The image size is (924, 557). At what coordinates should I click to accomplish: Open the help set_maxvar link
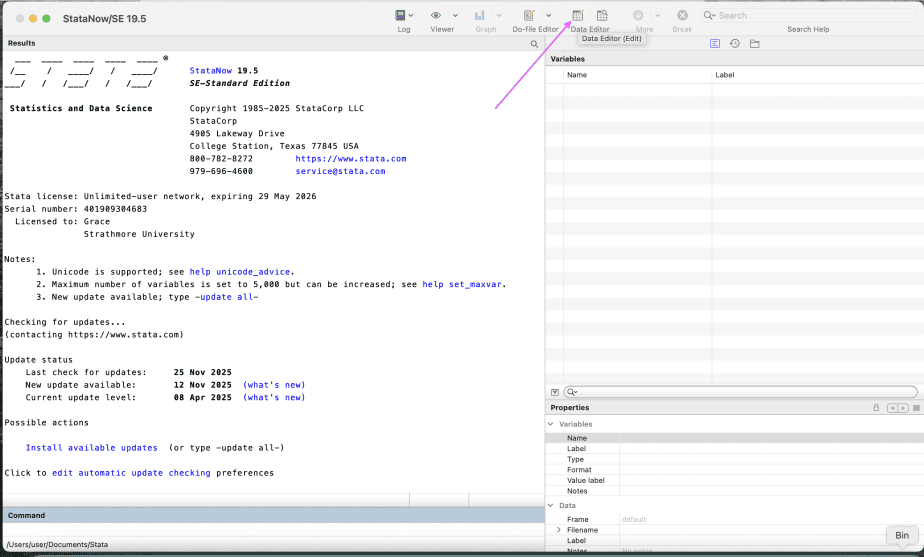click(x=461, y=284)
